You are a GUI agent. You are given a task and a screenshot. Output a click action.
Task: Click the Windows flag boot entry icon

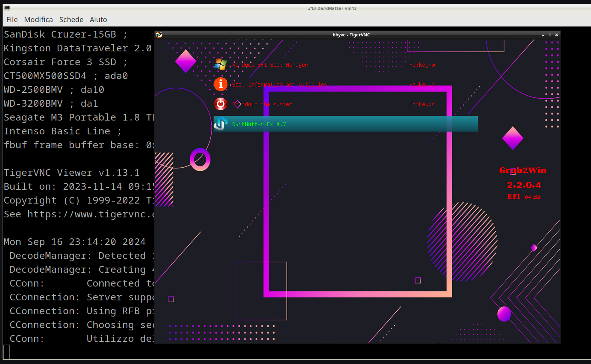click(220, 64)
